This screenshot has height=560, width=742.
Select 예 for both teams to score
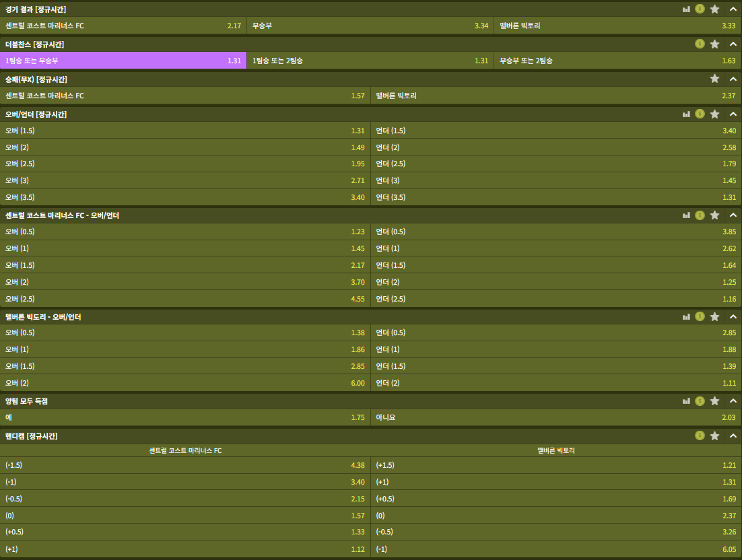(x=185, y=417)
